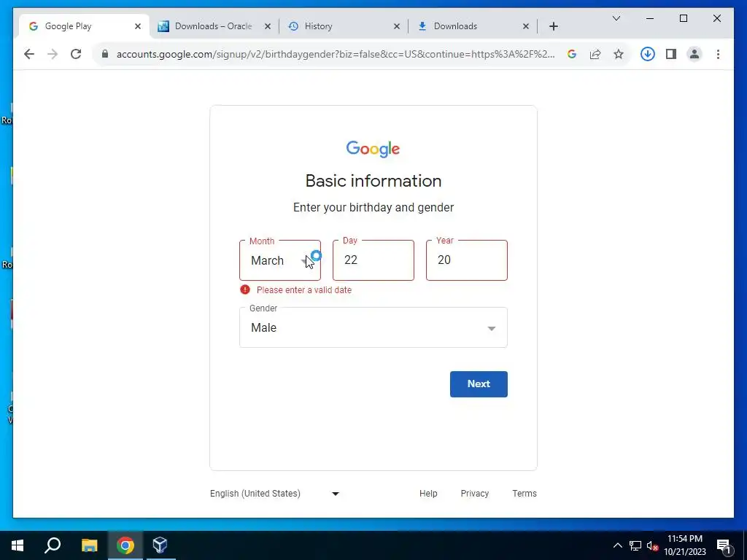
Task: Bookmark this tab with star icon
Action: (x=619, y=54)
